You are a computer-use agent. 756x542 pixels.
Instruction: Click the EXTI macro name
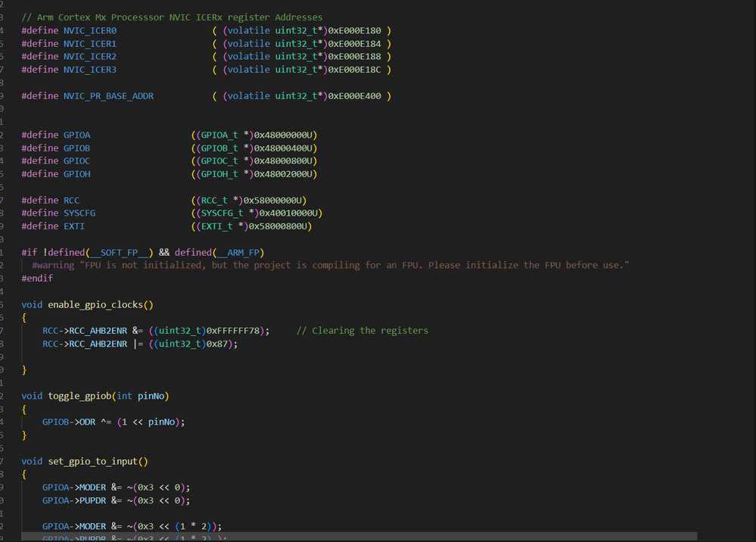pyautogui.click(x=73, y=226)
